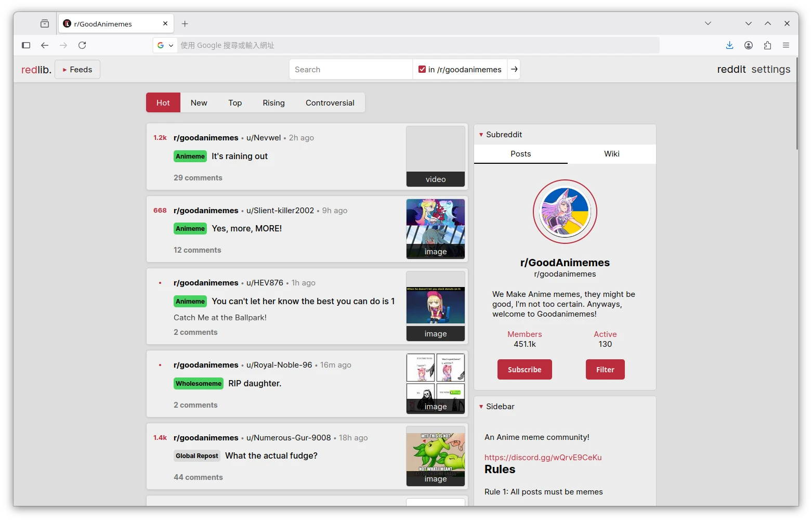
Task: Open the 29 comments link
Action: [198, 178]
